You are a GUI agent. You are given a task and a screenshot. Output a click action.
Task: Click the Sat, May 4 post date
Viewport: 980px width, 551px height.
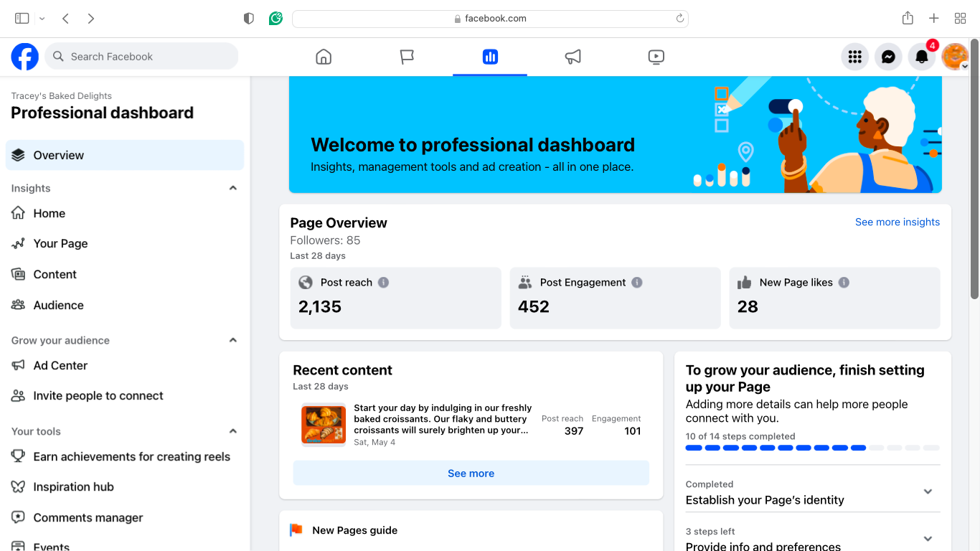(374, 443)
